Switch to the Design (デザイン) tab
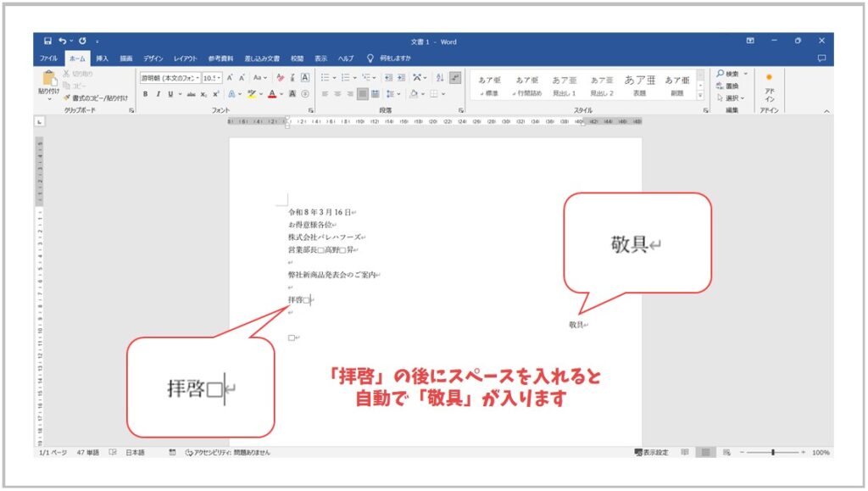This screenshot has width=868, height=491. 153,59
